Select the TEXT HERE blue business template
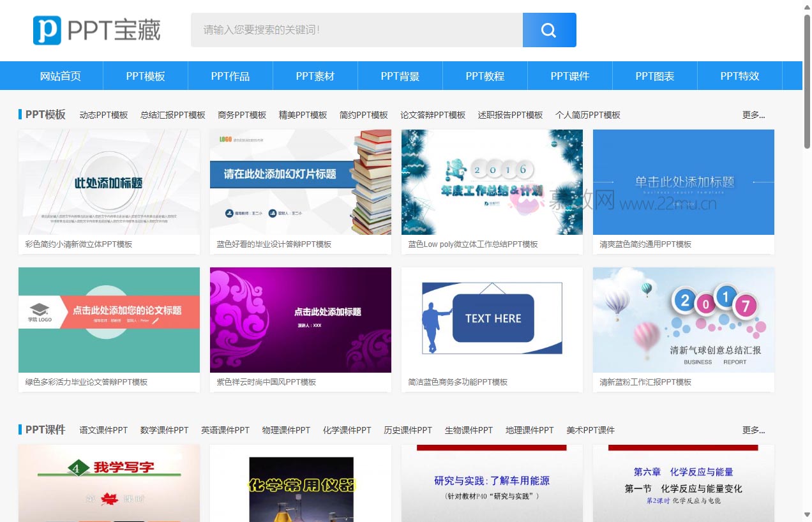The image size is (812, 522). pos(492,320)
